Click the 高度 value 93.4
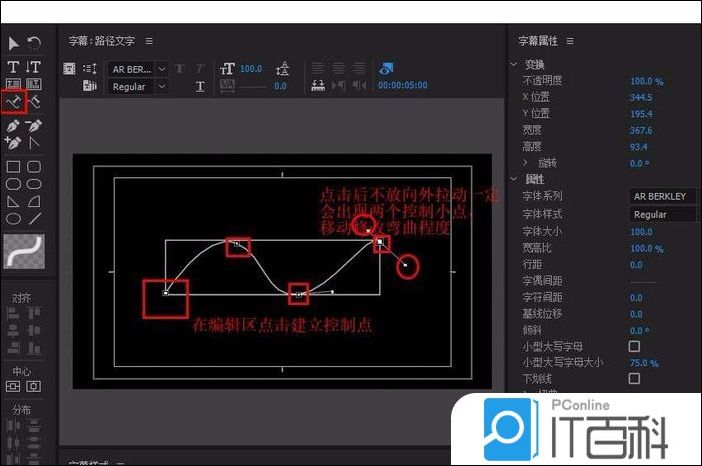This screenshot has width=702, height=466. [x=639, y=147]
